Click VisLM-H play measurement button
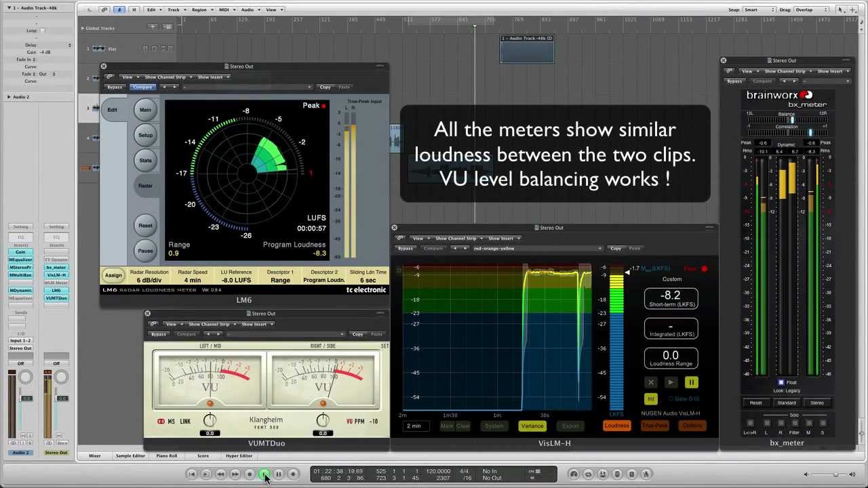The width and height of the screenshot is (868, 488). tap(671, 383)
